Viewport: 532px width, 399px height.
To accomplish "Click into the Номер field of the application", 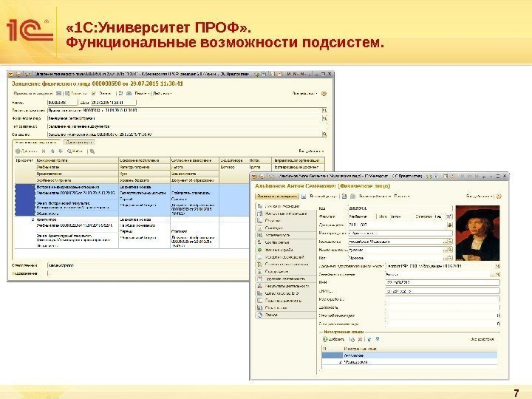I will tap(62, 103).
